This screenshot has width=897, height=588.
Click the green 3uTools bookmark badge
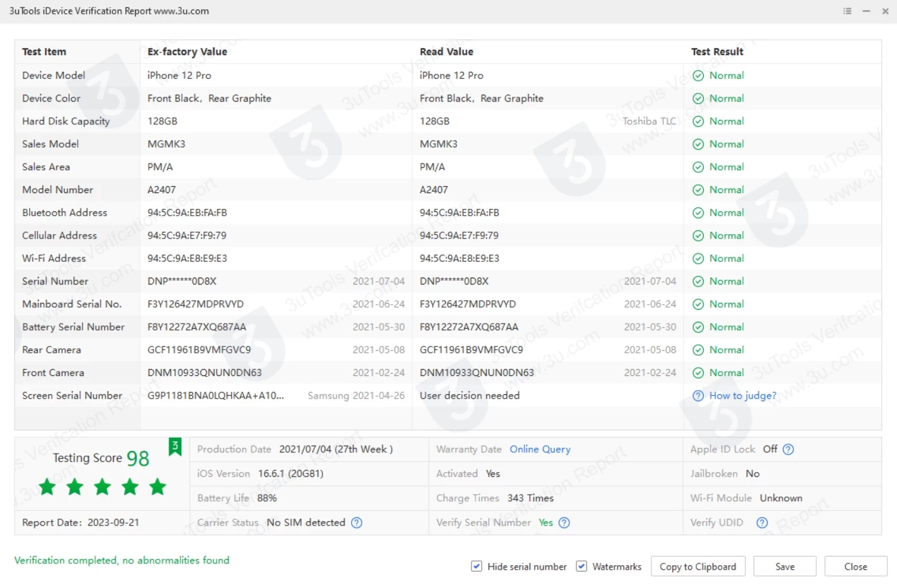(x=175, y=447)
